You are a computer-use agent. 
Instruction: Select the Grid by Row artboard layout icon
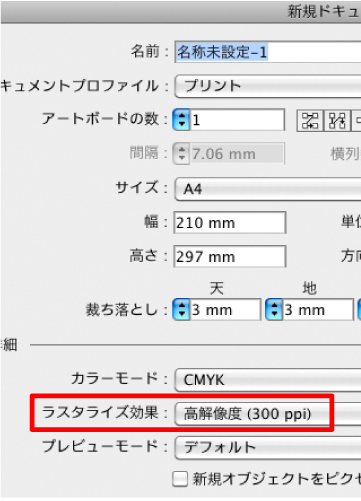pyautogui.click(x=310, y=121)
